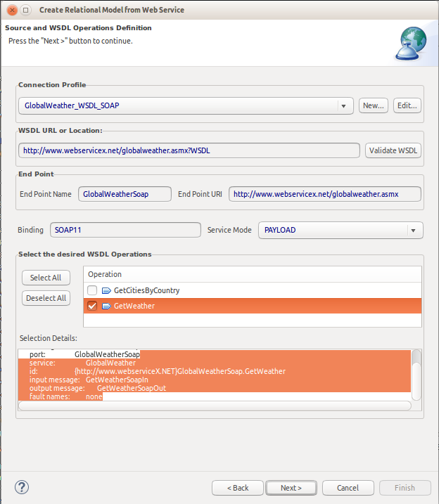Uncheck the GetWeather operation checkbox
This screenshot has height=504, width=439.
[92, 306]
